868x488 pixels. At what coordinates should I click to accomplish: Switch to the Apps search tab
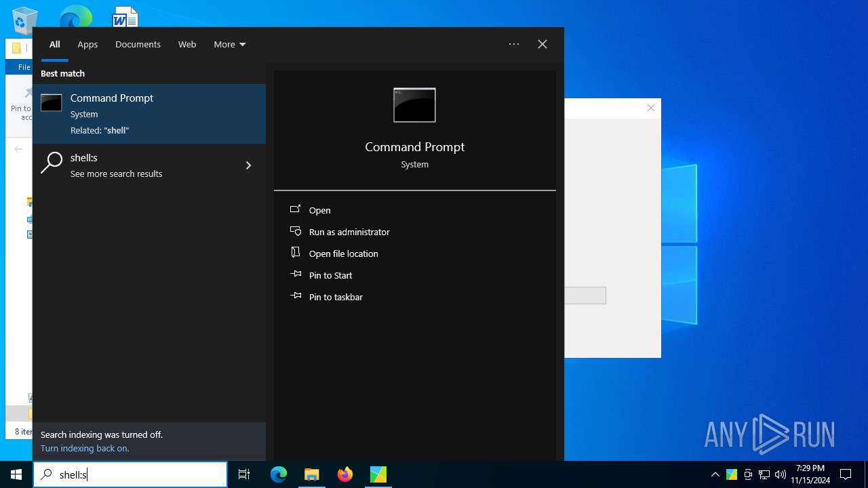[87, 44]
